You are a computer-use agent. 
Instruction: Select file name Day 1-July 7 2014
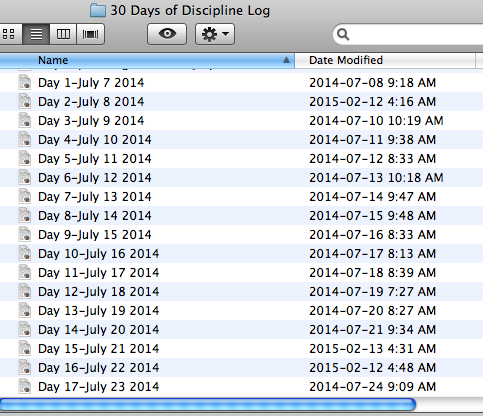tap(91, 83)
